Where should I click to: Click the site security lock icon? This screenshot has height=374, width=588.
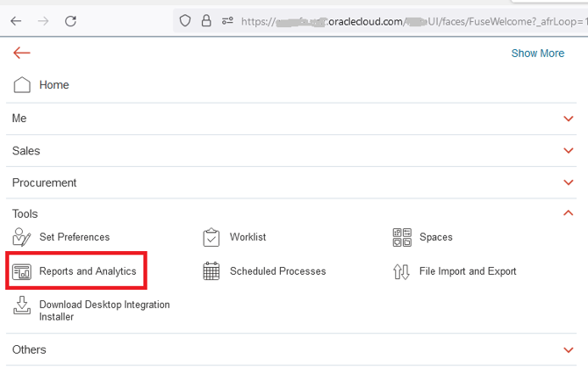click(206, 20)
